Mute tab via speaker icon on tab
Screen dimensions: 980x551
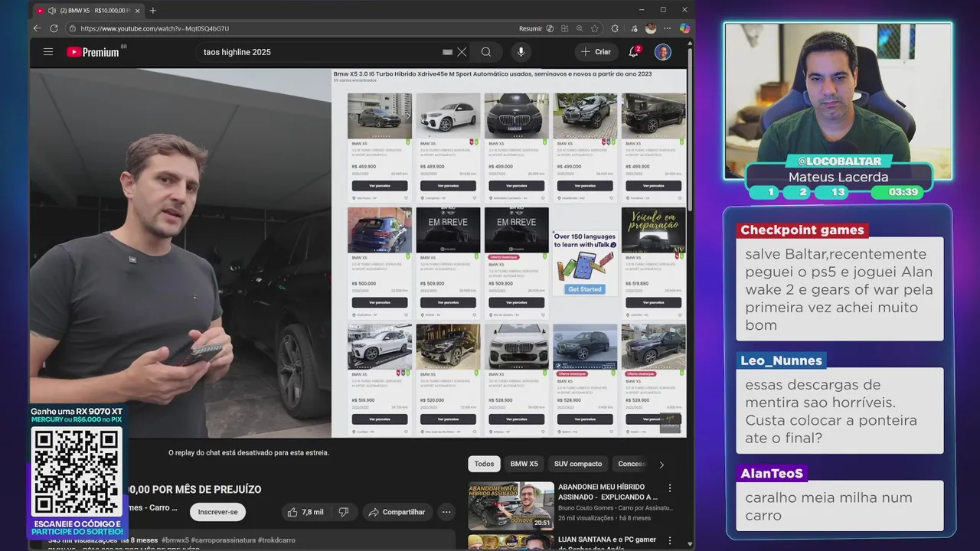[51, 11]
